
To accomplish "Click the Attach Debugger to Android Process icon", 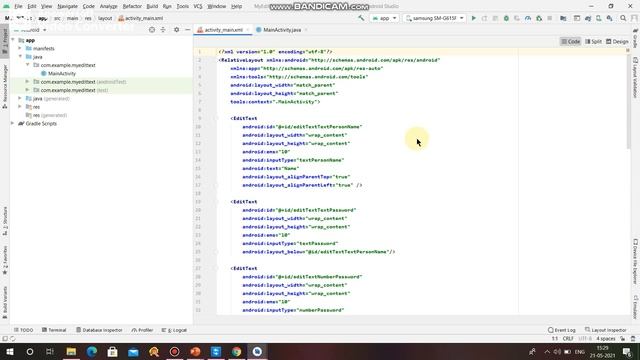I will [539, 18].
